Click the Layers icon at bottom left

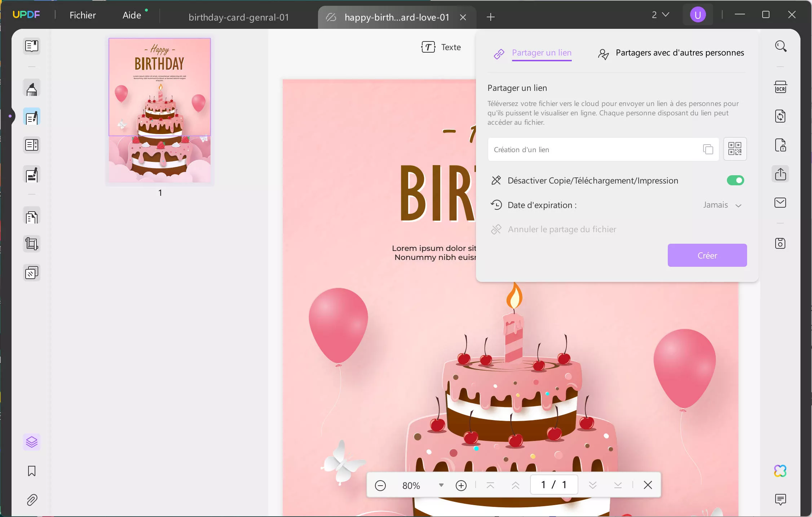coord(32,442)
